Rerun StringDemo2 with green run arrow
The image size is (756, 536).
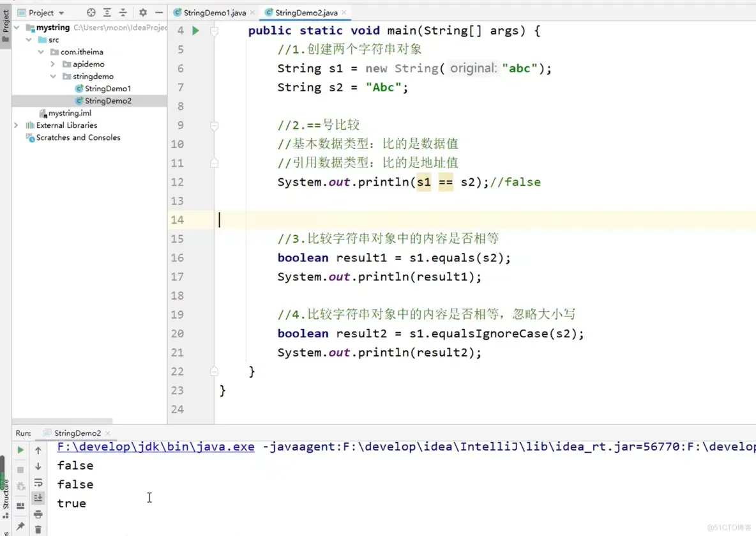click(20, 450)
